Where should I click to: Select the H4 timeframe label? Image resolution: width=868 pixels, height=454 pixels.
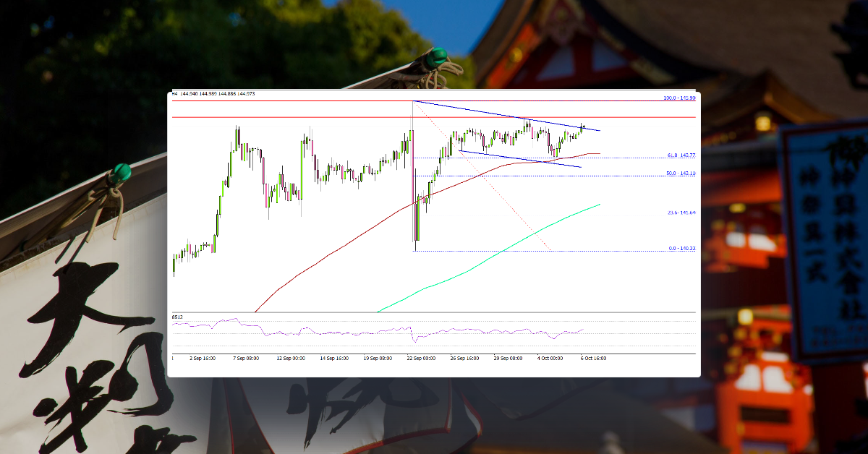(174, 93)
